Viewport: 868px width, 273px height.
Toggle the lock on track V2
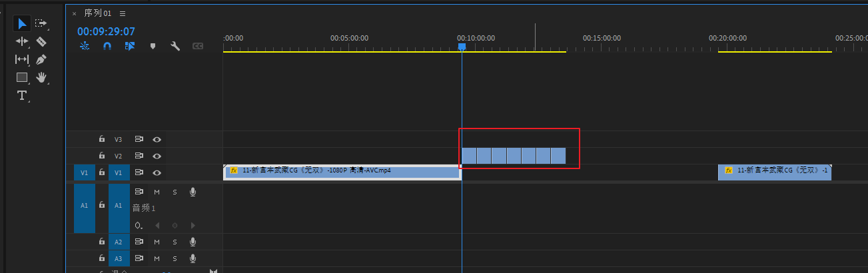[101, 156]
